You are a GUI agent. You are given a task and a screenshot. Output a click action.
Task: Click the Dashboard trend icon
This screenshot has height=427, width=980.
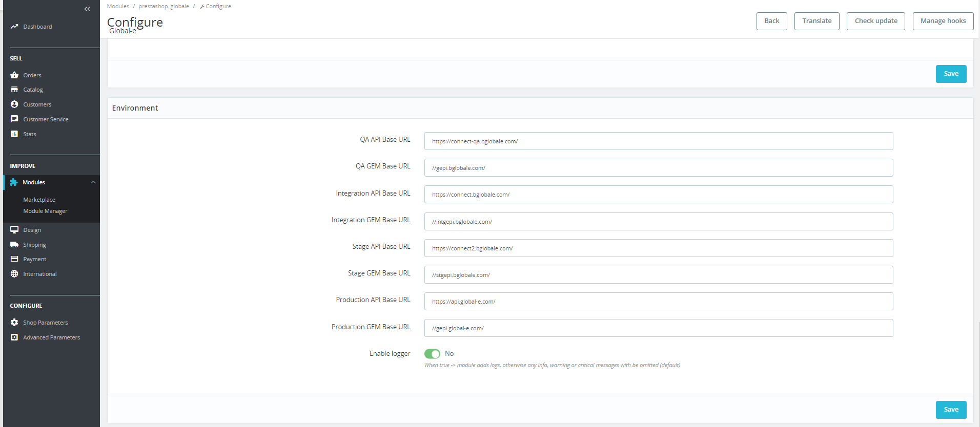[14, 27]
